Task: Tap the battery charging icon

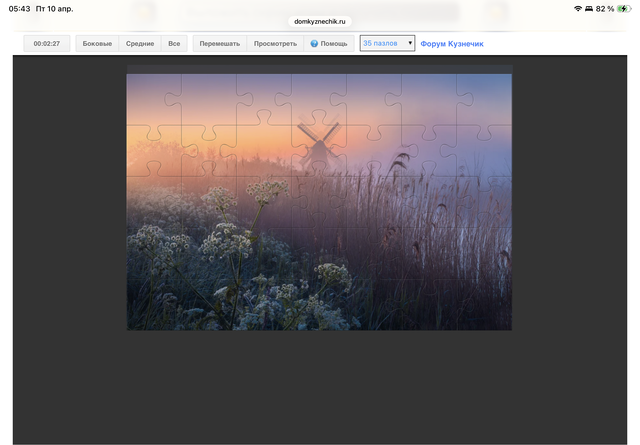Action: (x=624, y=8)
